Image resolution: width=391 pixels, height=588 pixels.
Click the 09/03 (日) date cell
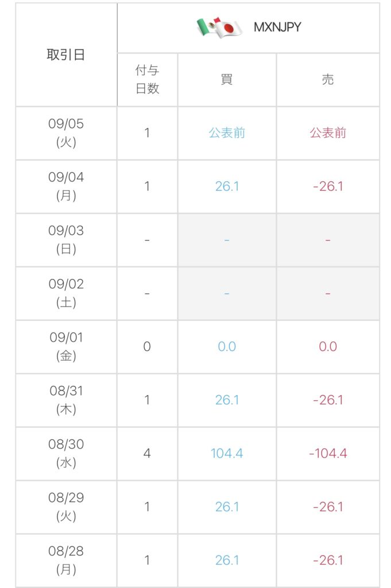click(66, 239)
